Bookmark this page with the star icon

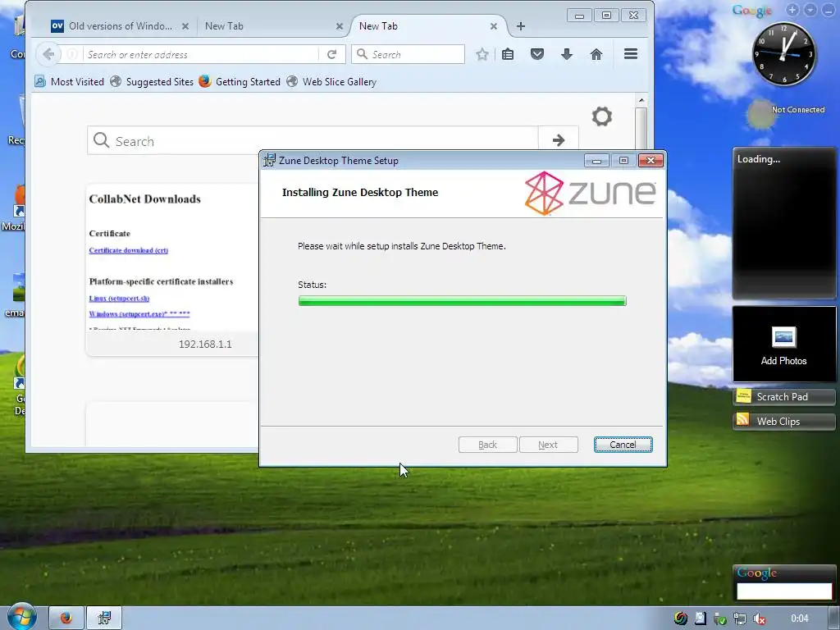point(482,54)
